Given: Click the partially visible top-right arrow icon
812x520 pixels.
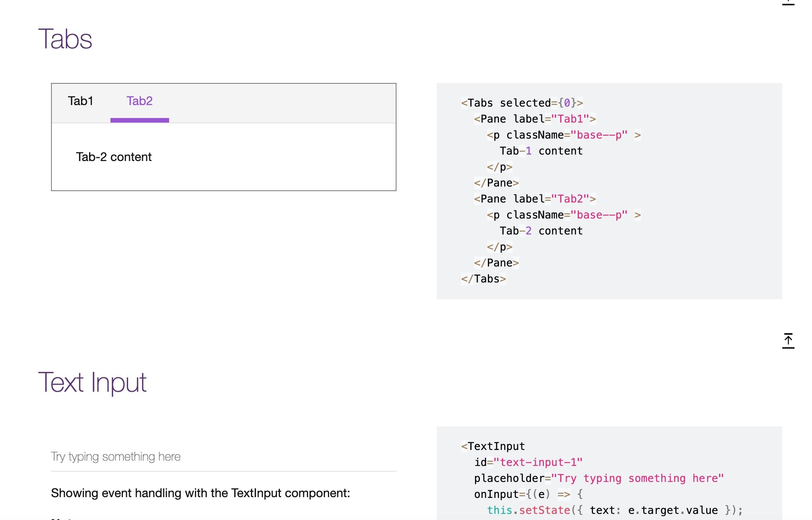Looking at the screenshot, I should 788,2.
